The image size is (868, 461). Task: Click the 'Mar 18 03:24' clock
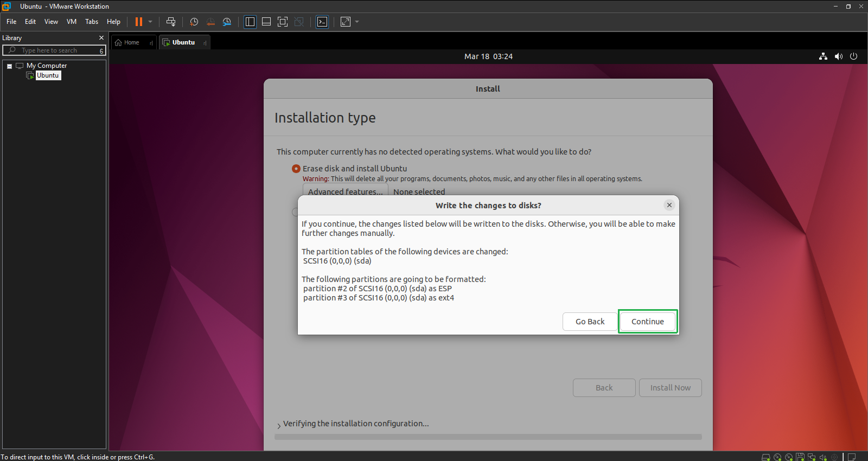[488, 56]
